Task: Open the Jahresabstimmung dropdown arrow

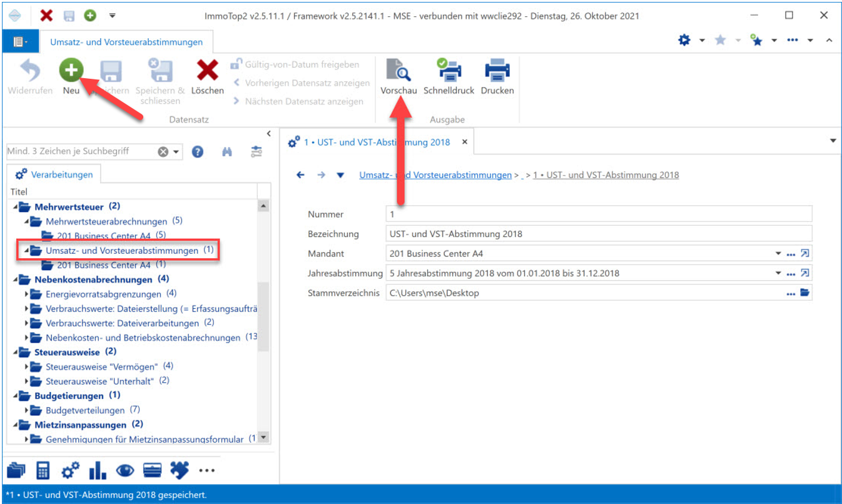Action: click(x=778, y=273)
